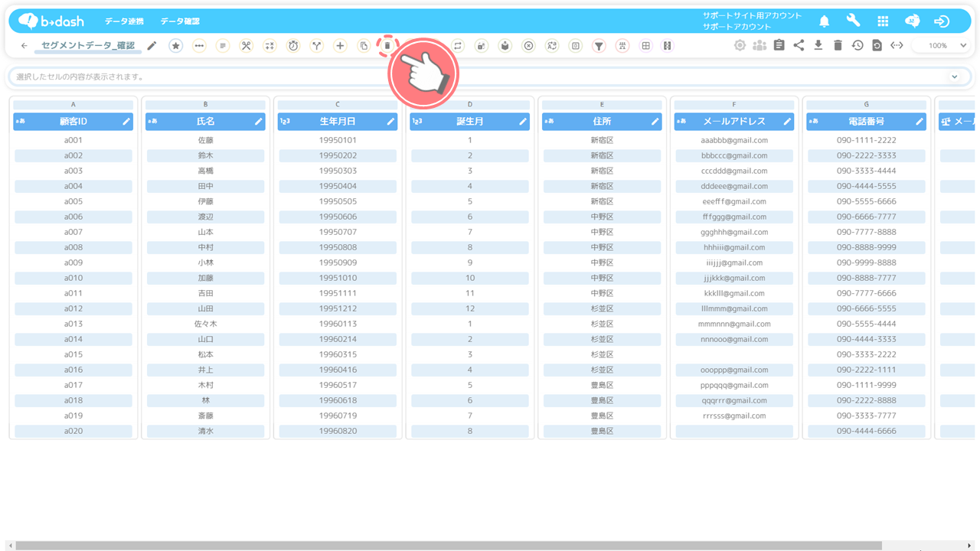Click the funnel filter toolbar icon
Image resolution: width=980 pixels, height=551 pixels.
(x=599, y=46)
